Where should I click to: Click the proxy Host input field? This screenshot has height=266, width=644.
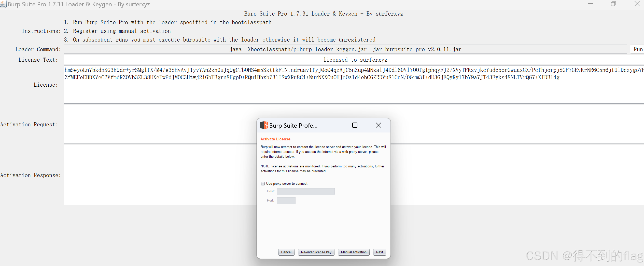(x=306, y=191)
